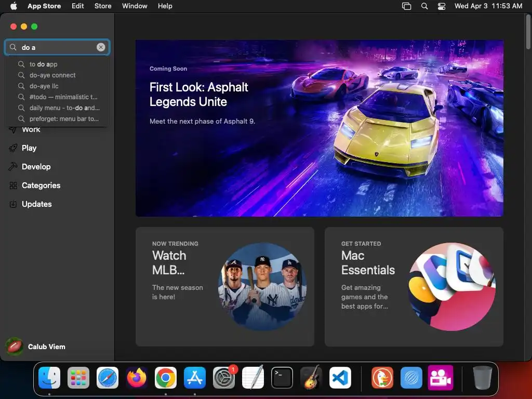Open Control Center in menu bar
Viewport: 532px width, 399px height.
[442, 6]
